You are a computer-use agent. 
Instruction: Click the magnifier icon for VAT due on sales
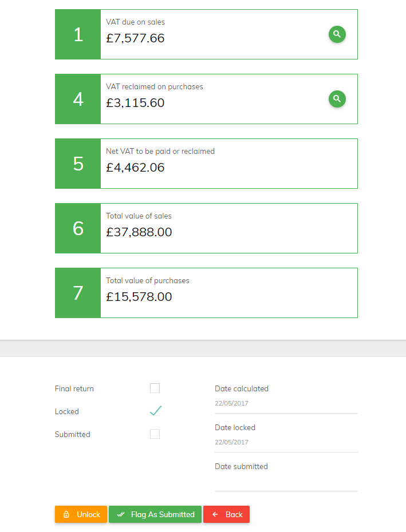[x=337, y=34]
